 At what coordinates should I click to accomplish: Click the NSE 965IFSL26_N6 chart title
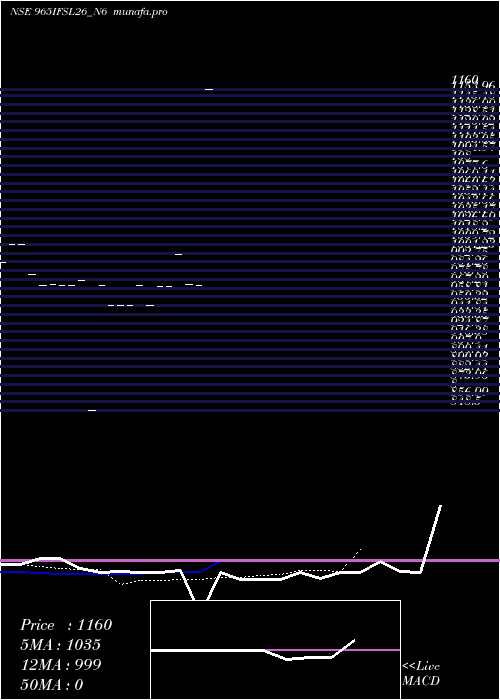(x=58, y=12)
